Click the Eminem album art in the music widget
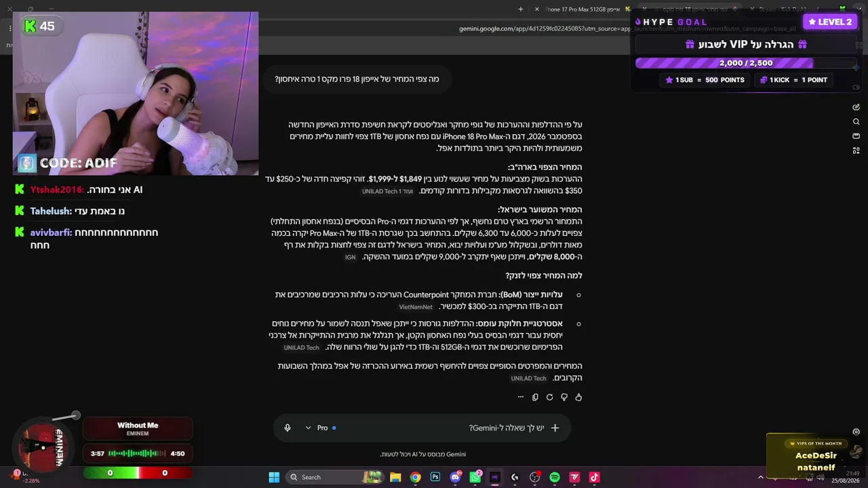Image resolution: width=868 pixels, height=488 pixels. tap(43, 447)
